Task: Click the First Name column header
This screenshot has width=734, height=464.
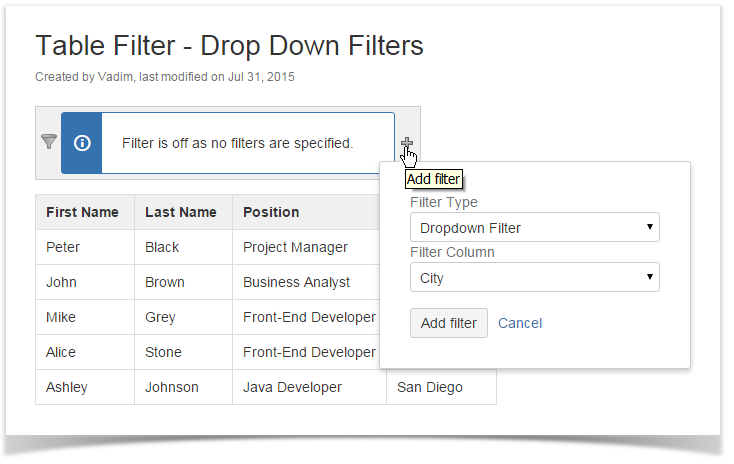Action: point(82,212)
